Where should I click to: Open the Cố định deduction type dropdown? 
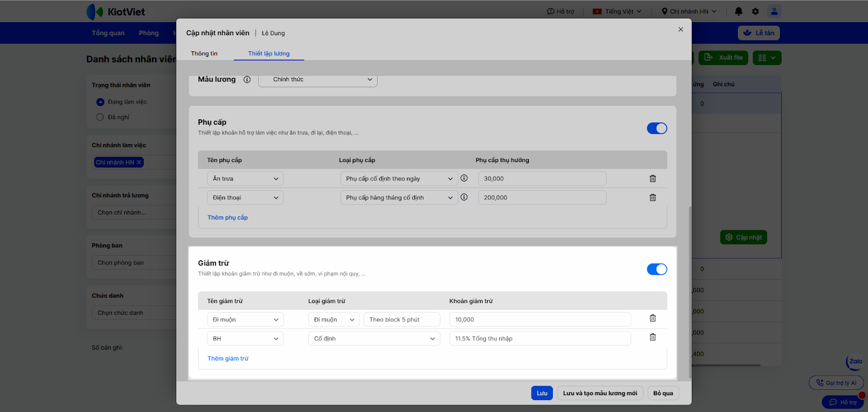pyautogui.click(x=374, y=339)
